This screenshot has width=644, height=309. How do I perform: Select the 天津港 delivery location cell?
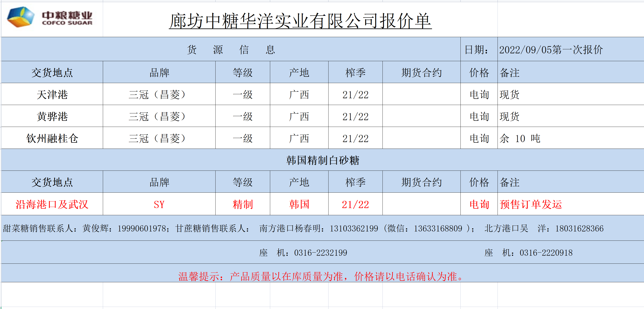(52, 94)
